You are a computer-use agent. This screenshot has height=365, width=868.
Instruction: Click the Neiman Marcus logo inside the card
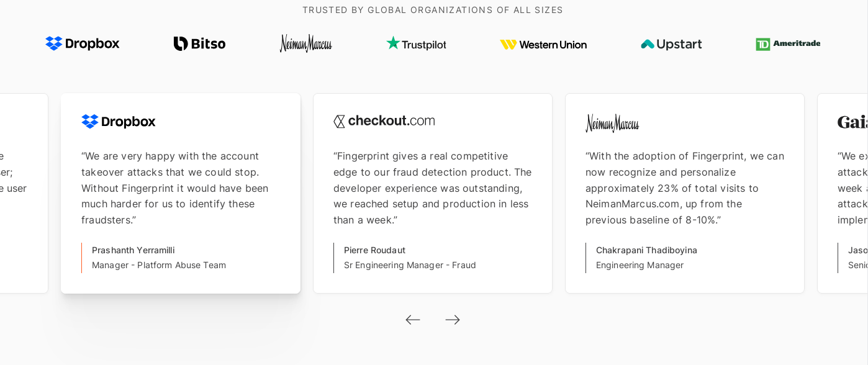coord(612,123)
